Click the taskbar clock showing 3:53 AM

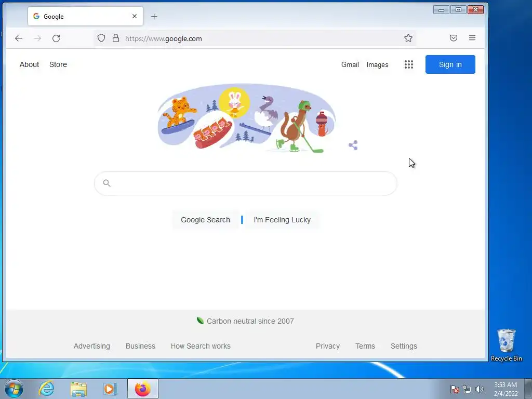pyautogui.click(x=506, y=389)
